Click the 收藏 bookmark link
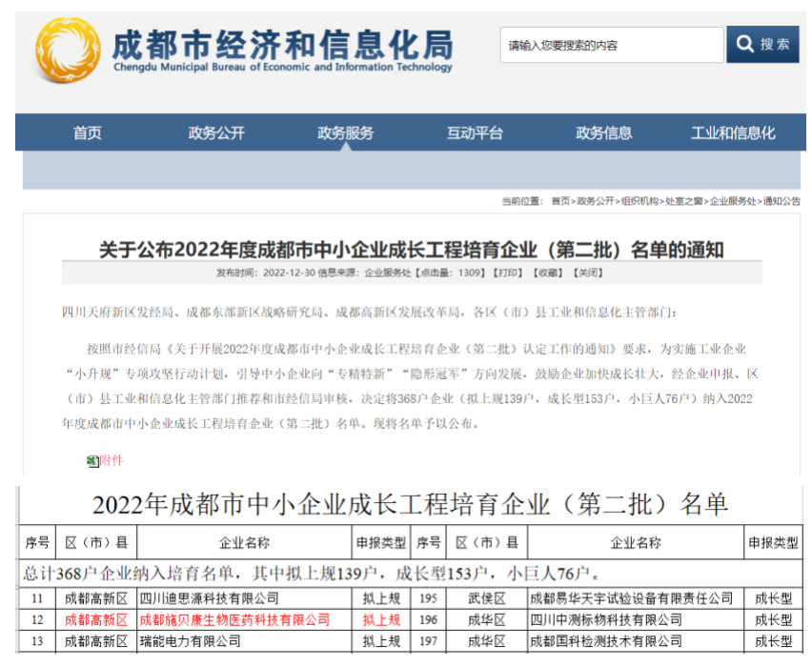This screenshot has height=667, width=812. [547, 273]
